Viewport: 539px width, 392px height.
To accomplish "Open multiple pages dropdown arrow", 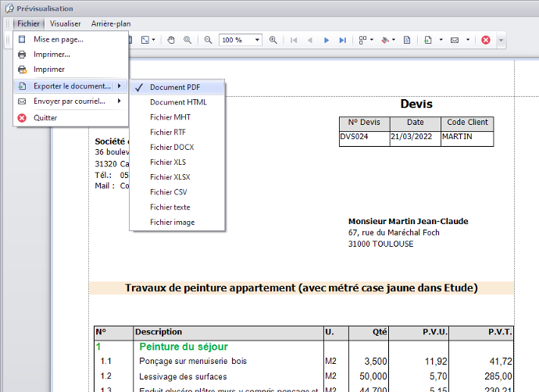I will [372, 40].
